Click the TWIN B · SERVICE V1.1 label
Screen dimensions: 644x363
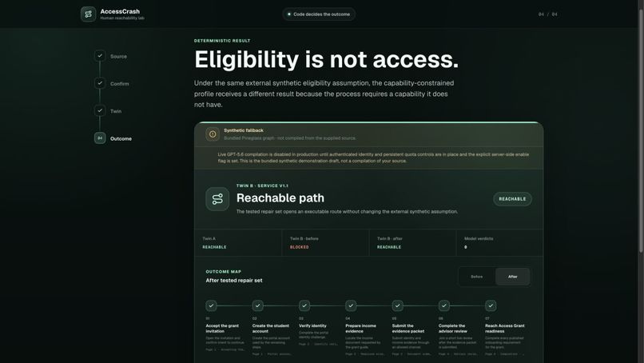tap(262, 185)
